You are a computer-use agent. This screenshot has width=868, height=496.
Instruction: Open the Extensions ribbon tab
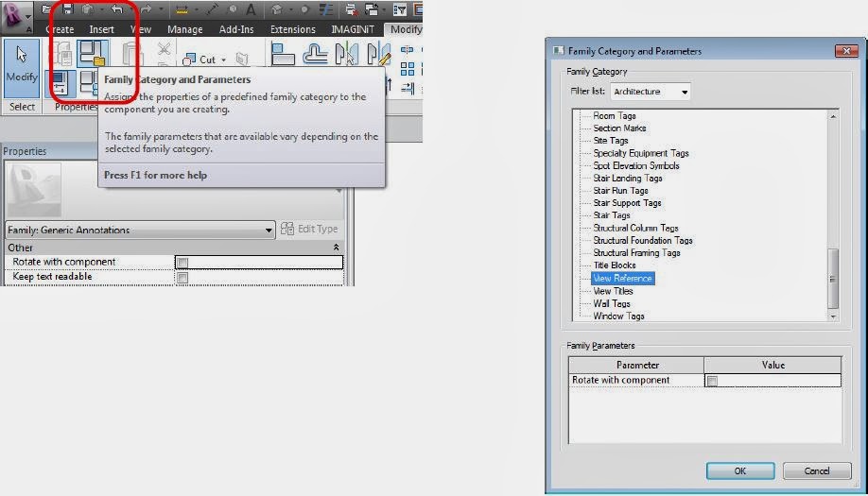click(x=293, y=29)
